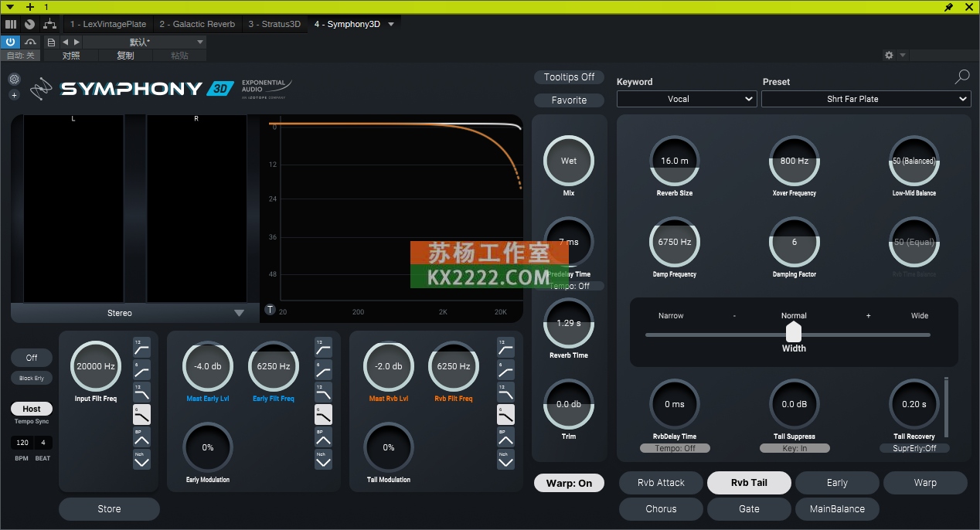
Task: Select 6 dB high-pass shape for Input filter
Action: (x=141, y=370)
